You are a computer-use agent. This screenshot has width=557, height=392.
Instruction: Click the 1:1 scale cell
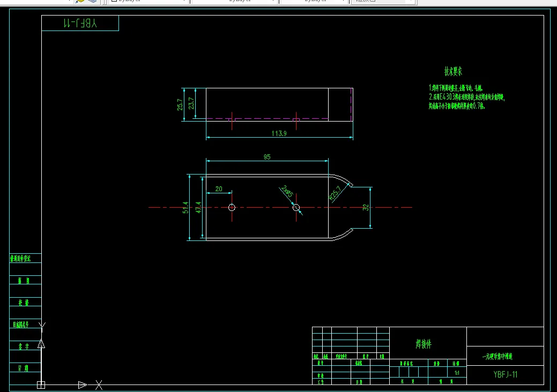(x=457, y=373)
